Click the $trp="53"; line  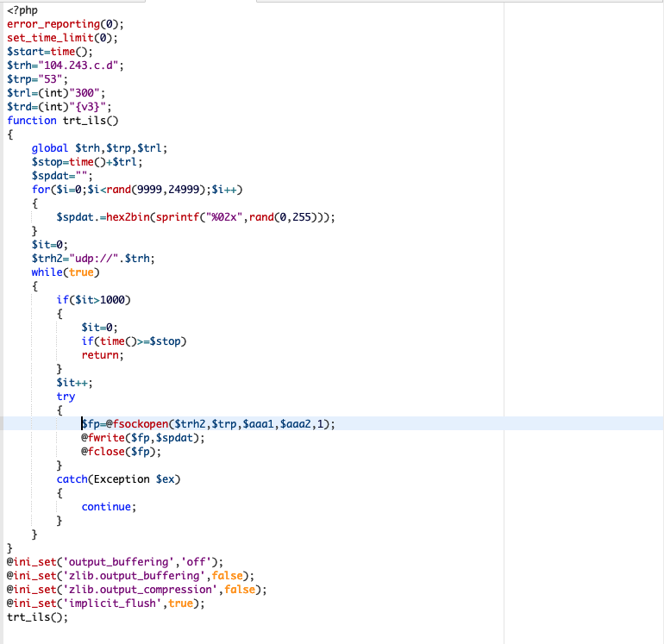pyautogui.click(x=37, y=79)
